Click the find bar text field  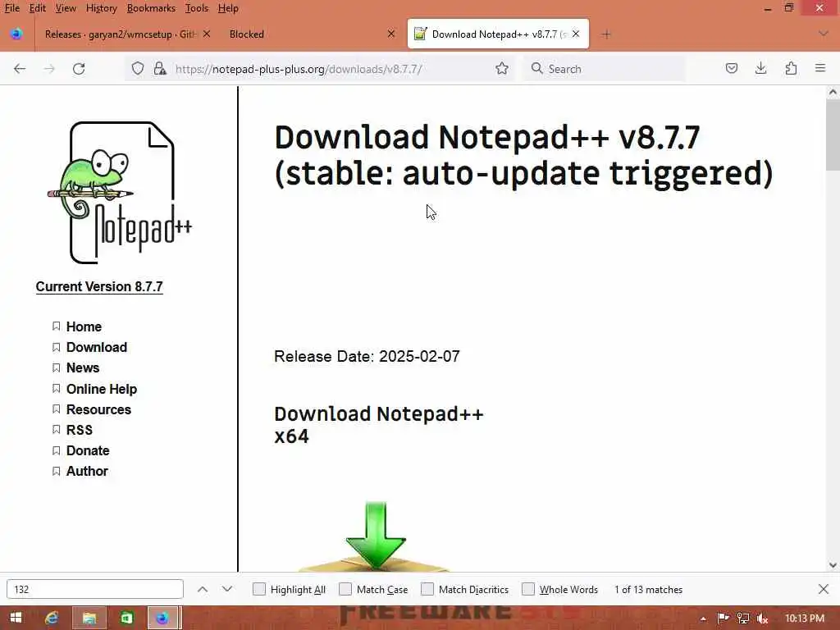point(95,589)
